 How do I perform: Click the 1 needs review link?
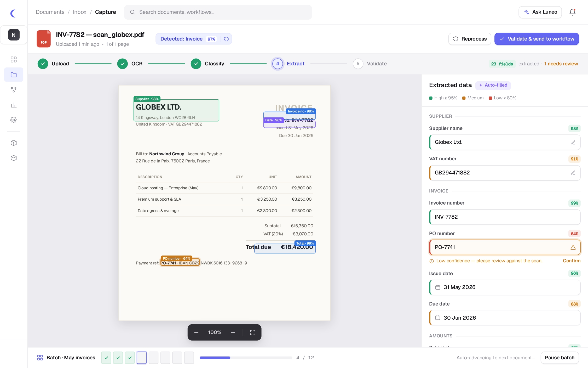coord(561,64)
